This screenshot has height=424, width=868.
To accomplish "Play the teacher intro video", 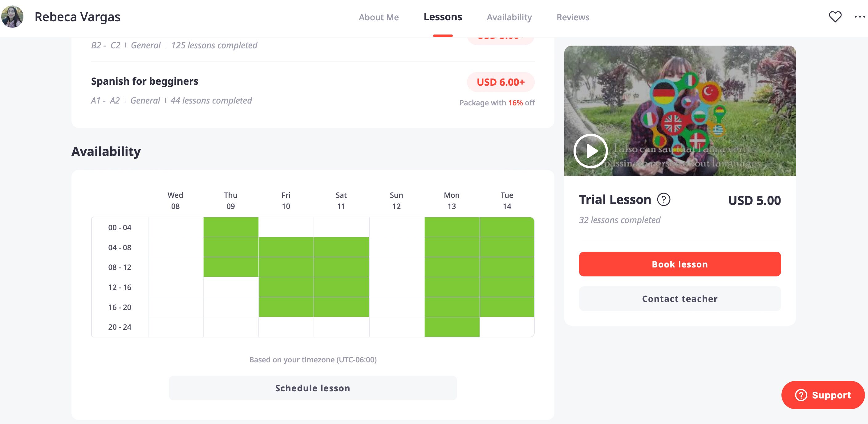I will tap(590, 151).
